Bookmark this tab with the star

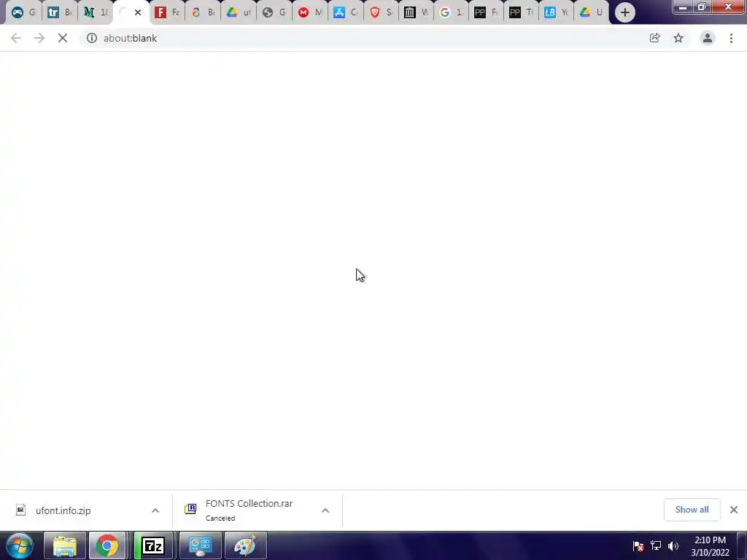[x=678, y=38]
